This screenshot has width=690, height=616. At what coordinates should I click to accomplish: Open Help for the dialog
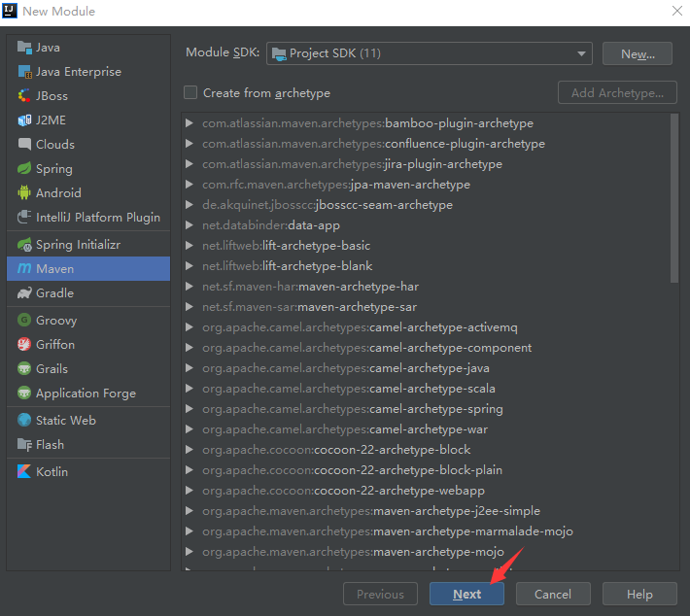point(639,594)
